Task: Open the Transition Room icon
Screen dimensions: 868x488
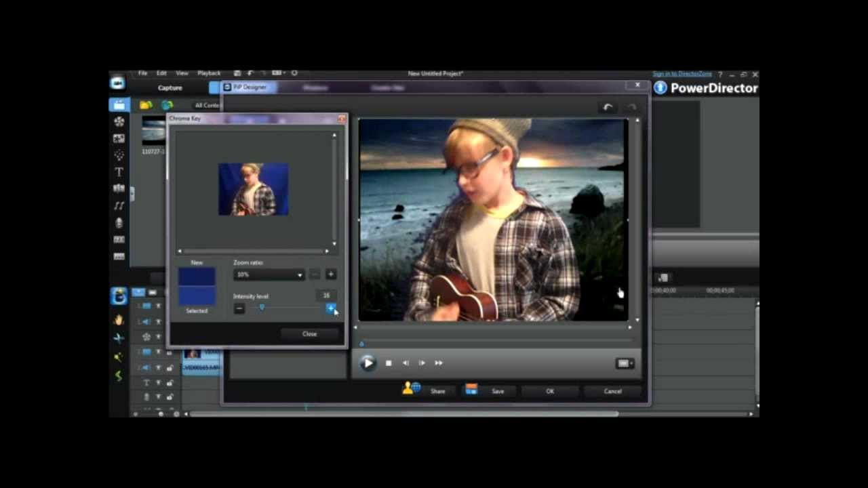Action: point(119,188)
